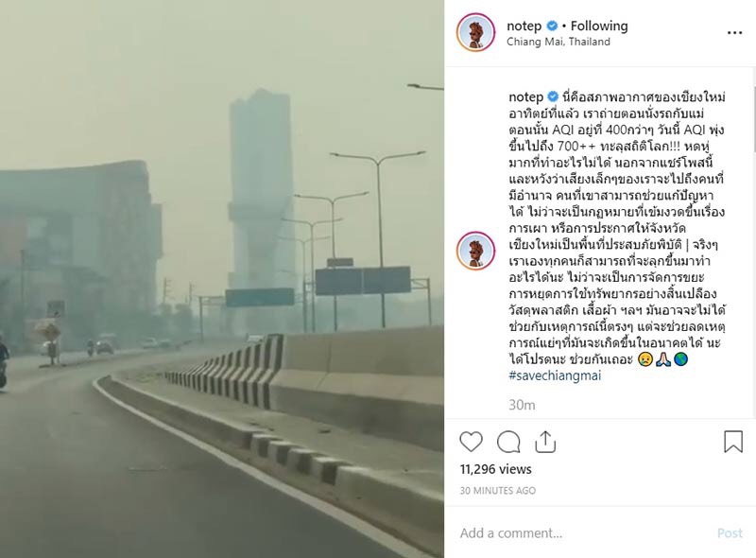Image resolution: width=756 pixels, height=558 pixels.
Task: Like the post with the heart icon
Action: [471, 442]
